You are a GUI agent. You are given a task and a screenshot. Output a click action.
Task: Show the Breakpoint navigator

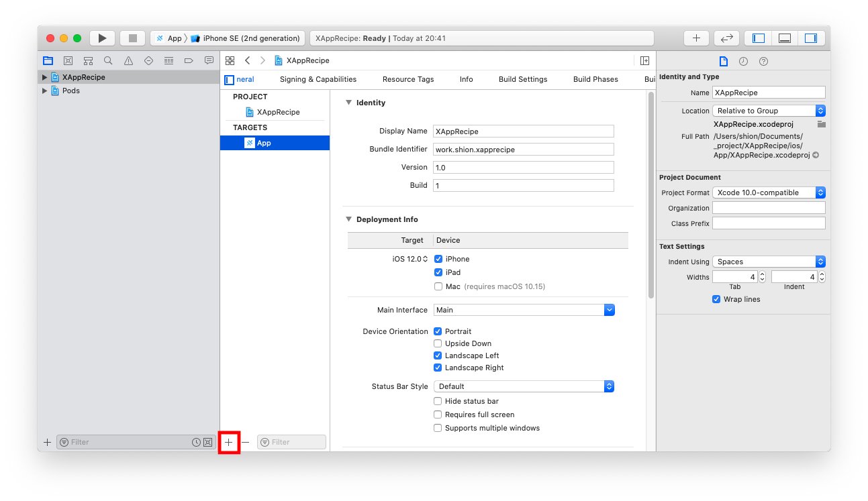189,60
